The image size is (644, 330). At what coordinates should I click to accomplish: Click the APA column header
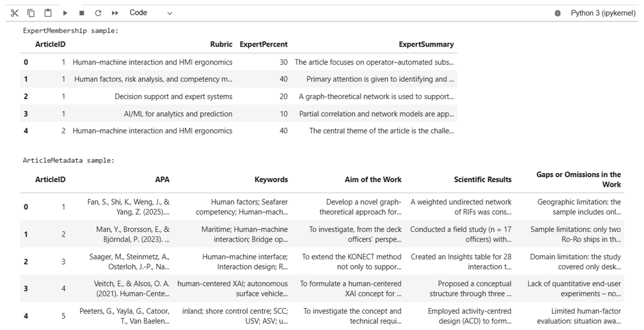162,179
